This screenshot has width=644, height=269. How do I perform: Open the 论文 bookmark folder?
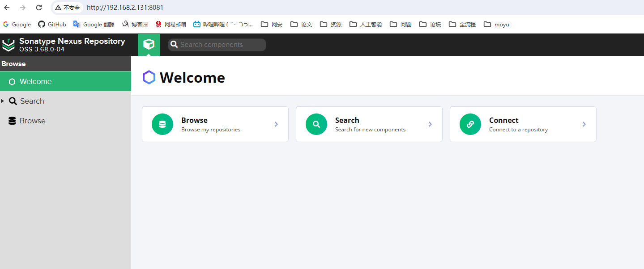[301, 25]
